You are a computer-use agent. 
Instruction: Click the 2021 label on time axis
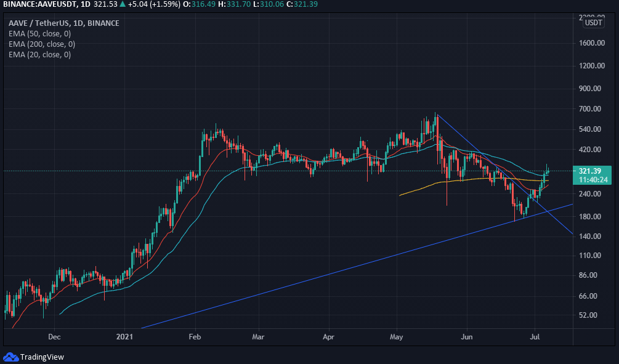(124, 337)
